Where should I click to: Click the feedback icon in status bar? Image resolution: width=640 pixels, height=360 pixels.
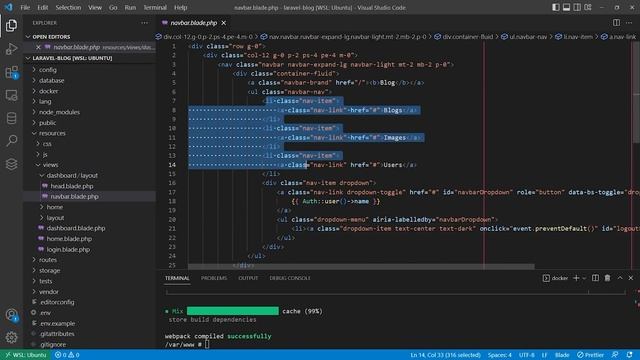[615, 355]
